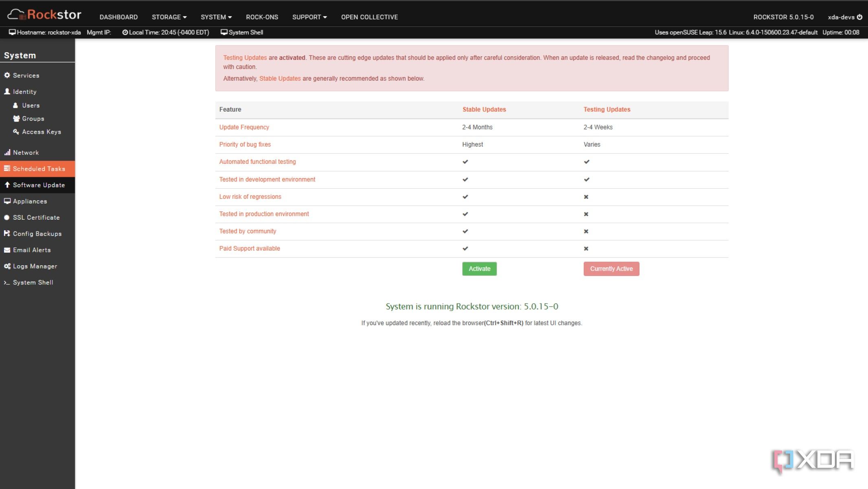The width and height of the screenshot is (868, 489).
Task: Activate Stable Updates with the green button
Action: click(x=479, y=269)
